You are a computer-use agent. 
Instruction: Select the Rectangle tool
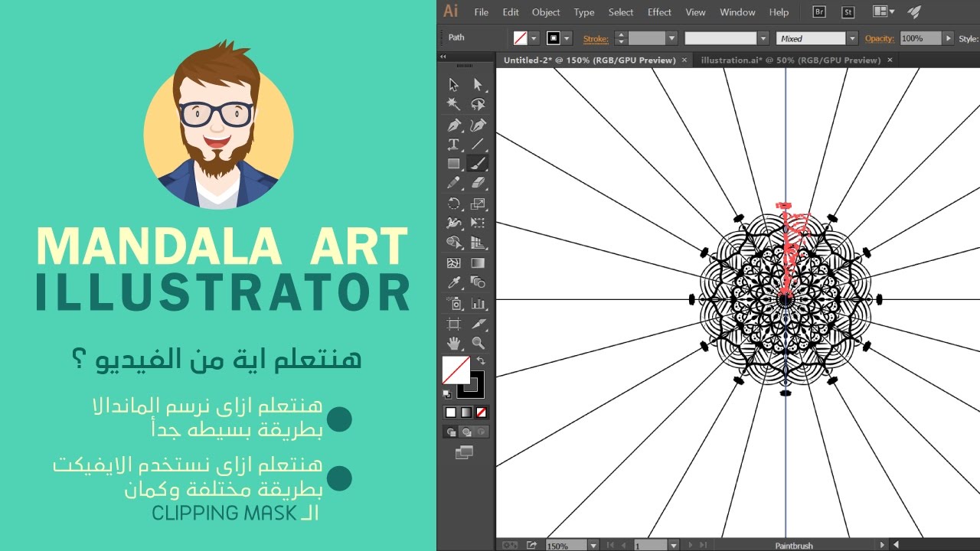pyautogui.click(x=453, y=164)
